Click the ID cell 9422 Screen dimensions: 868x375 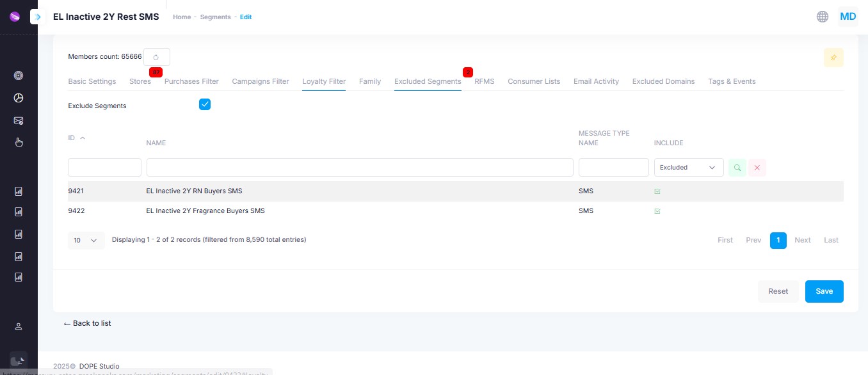76,211
